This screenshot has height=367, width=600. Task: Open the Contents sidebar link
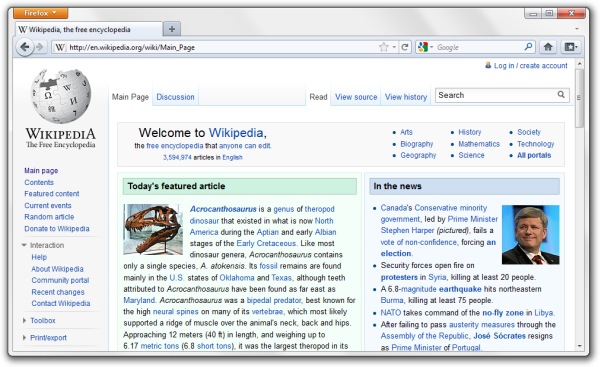point(39,182)
